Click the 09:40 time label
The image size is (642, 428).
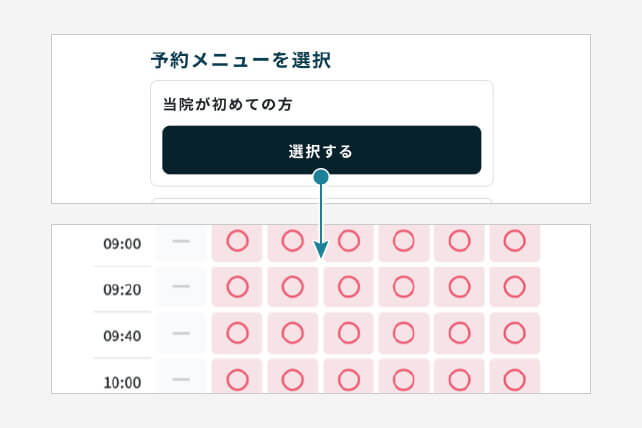coord(122,336)
